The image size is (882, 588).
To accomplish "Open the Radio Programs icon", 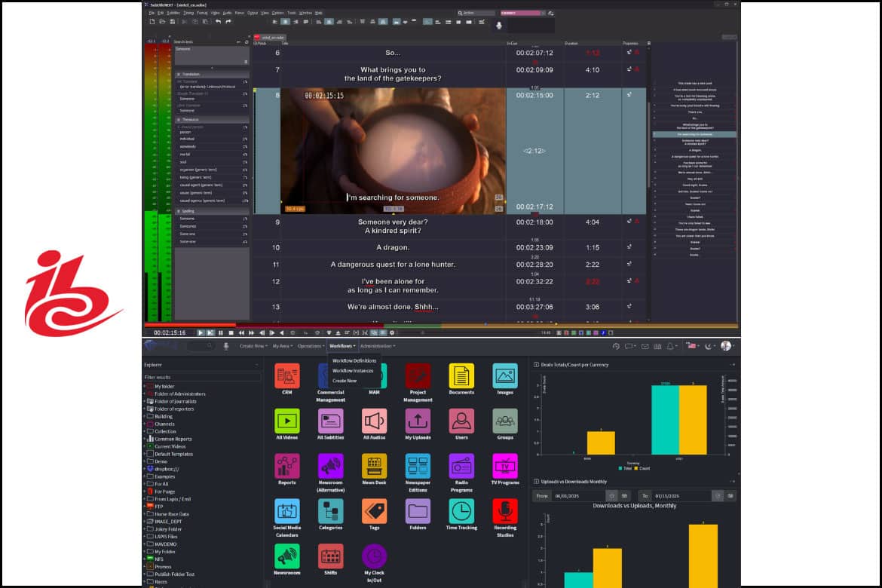I will (461, 466).
